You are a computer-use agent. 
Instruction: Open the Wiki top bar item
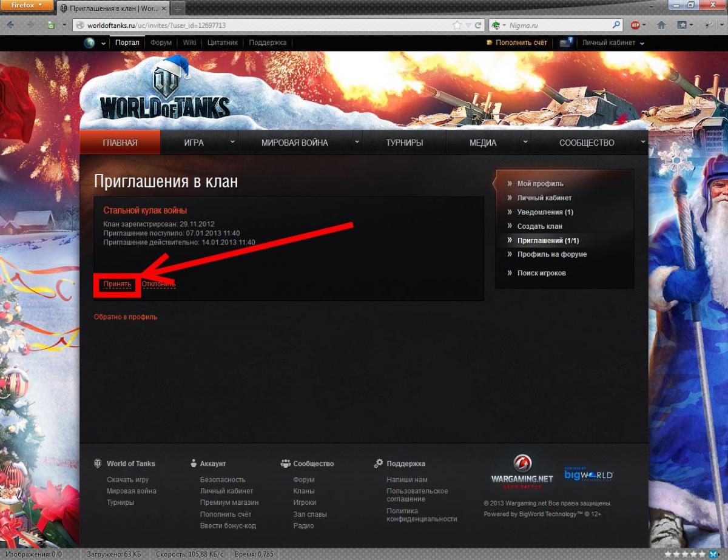click(x=190, y=42)
